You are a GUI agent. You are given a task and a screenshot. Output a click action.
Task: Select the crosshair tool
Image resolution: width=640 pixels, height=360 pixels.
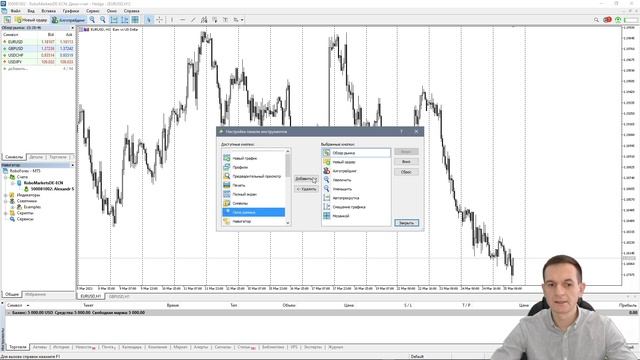(x=160, y=20)
